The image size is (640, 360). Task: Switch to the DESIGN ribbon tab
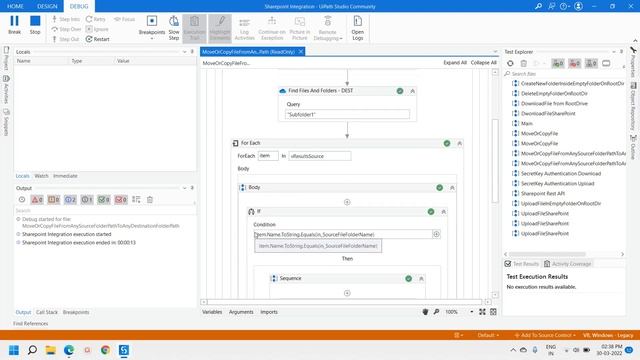tap(47, 6)
